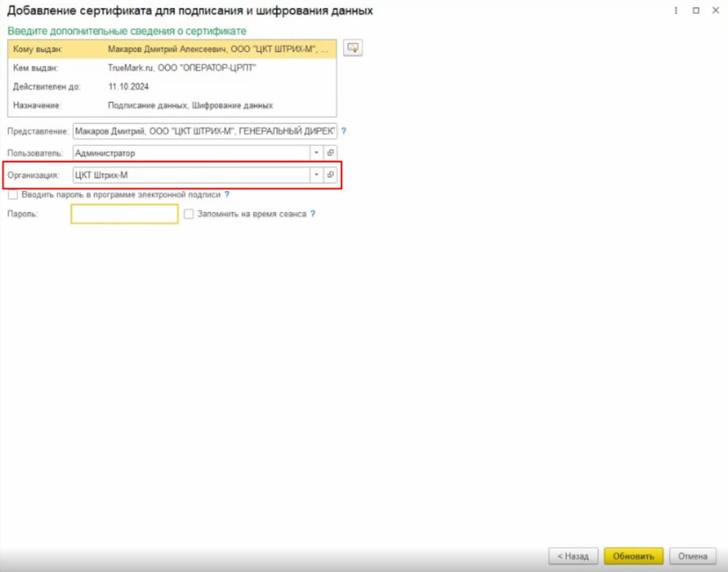Show help for electronic signature password option
The width and height of the screenshot is (728, 572).
226,194
